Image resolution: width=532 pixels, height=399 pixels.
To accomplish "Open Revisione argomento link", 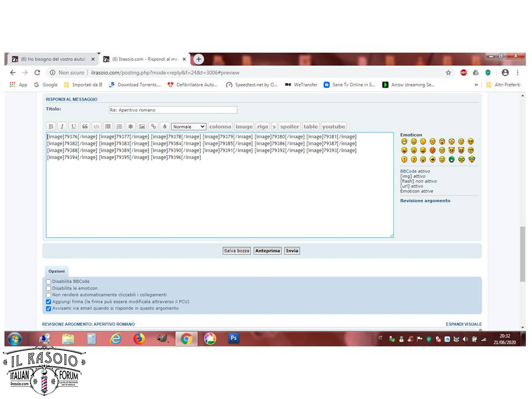I will 425,201.
